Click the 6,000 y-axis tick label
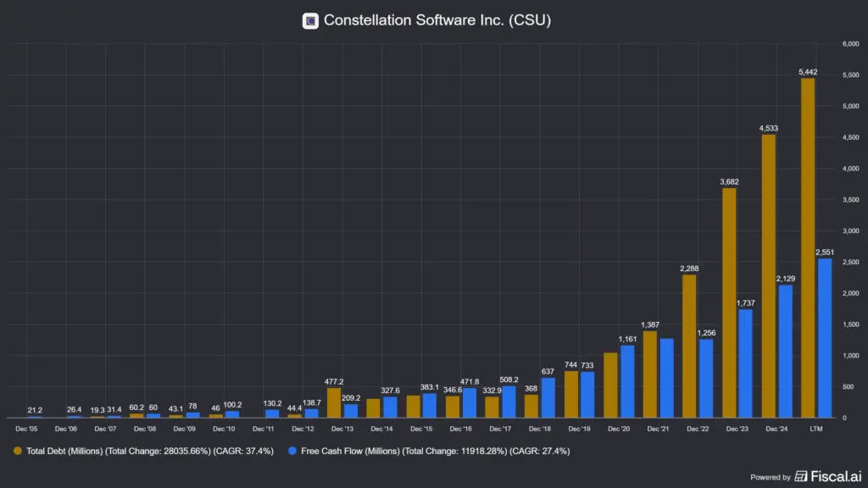This screenshot has width=868, height=488. click(x=849, y=43)
